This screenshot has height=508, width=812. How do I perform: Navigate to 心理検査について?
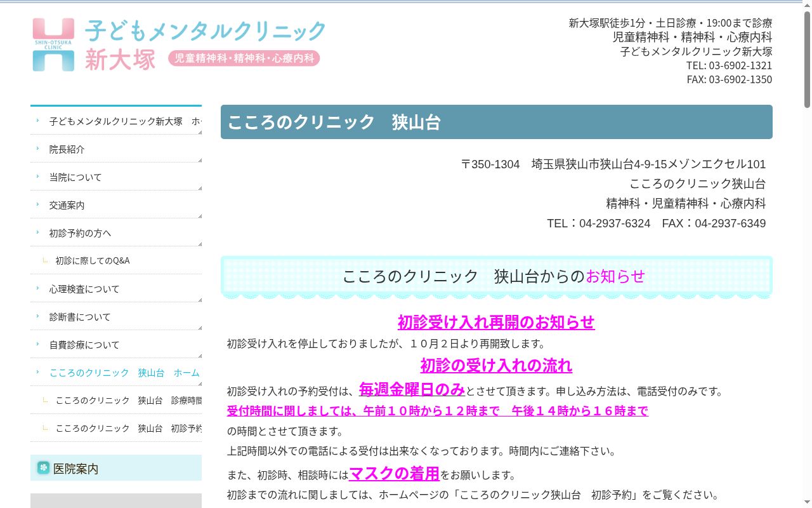(116, 289)
